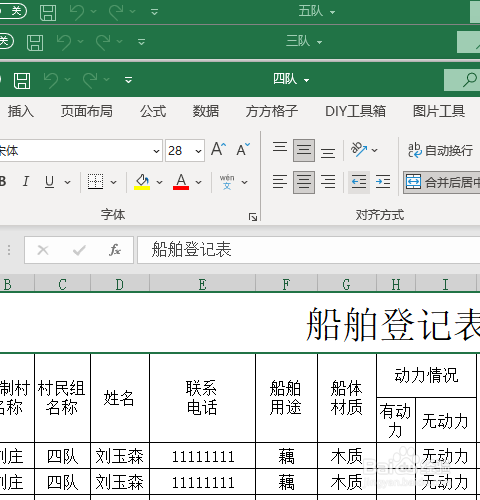The width and height of the screenshot is (480, 500).
Task: Open the 方方格子 ribbon tab
Action: (272, 111)
